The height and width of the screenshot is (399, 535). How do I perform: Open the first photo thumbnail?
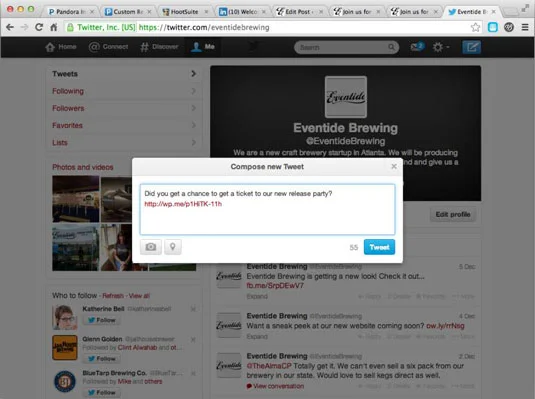coord(76,199)
